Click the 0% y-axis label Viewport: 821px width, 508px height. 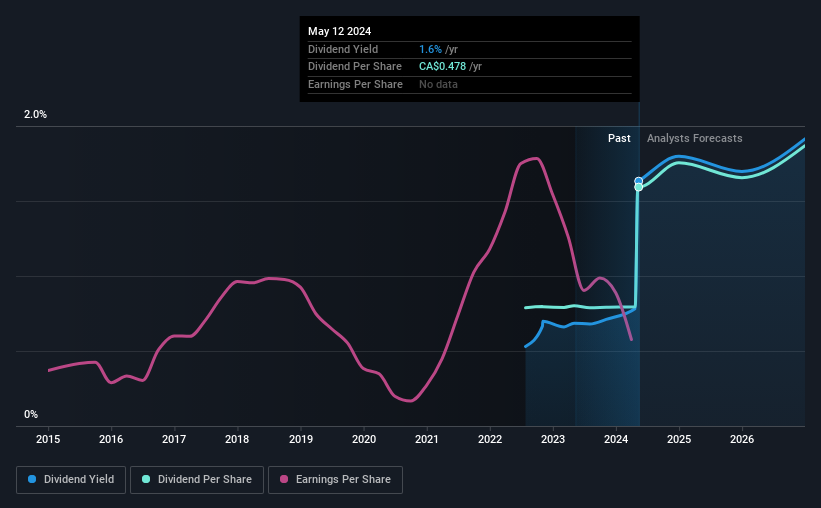(31, 414)
